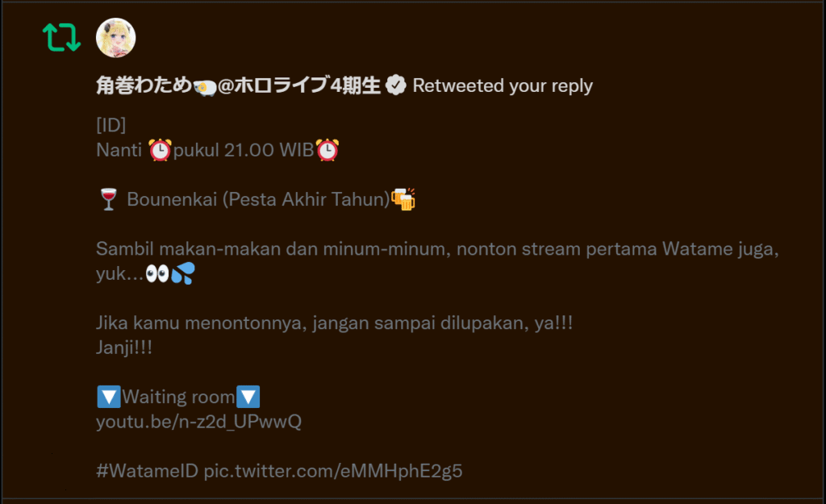This screenshot has width=826, height=504.
Task: Click the green retweet icon
Action: 61,37
